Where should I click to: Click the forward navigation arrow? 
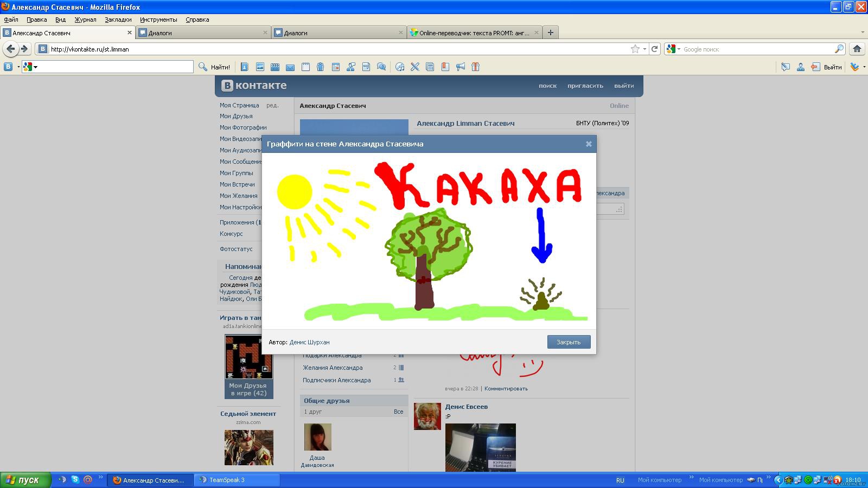point(24,49)
